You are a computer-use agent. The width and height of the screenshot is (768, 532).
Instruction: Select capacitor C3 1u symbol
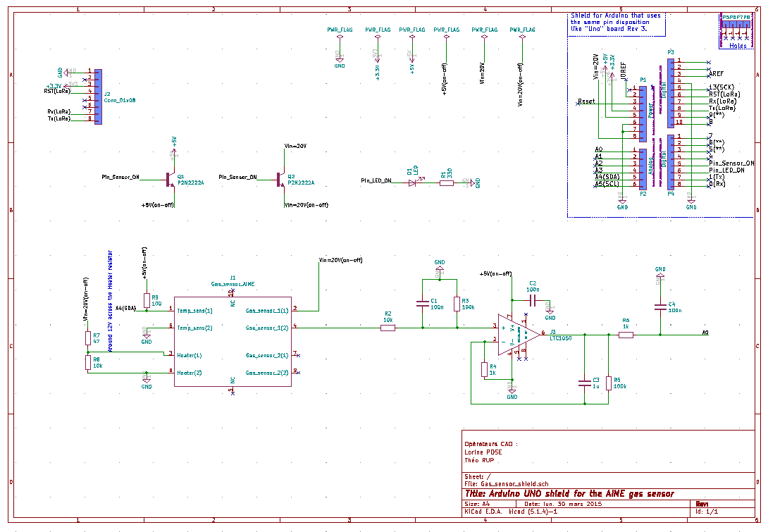click(x=584, y=383)
